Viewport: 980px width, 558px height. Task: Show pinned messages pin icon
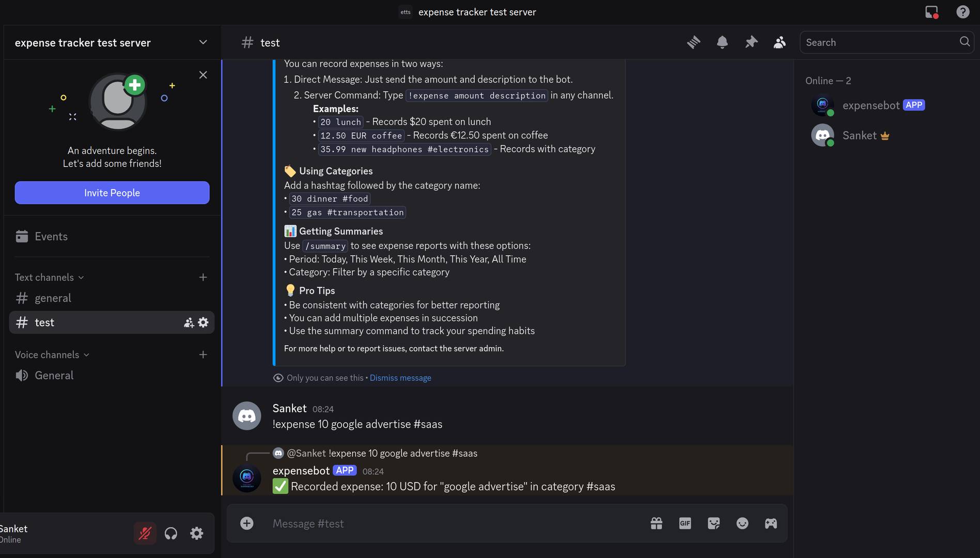751,42
